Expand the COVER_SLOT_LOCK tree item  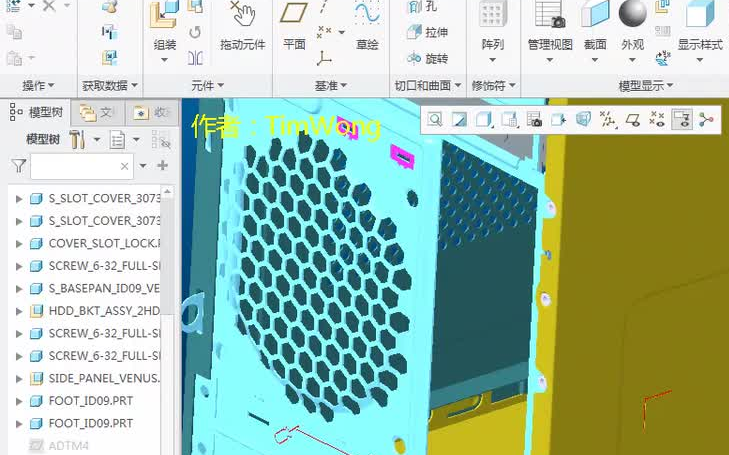coord(19,244)
